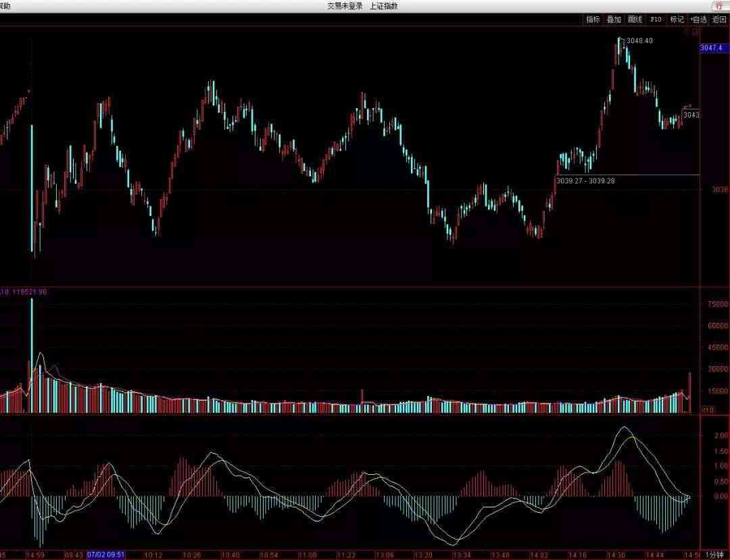730x560 pixels.
Task: Click the 75000 volume axis label
Action: click(x=717, y=305)
